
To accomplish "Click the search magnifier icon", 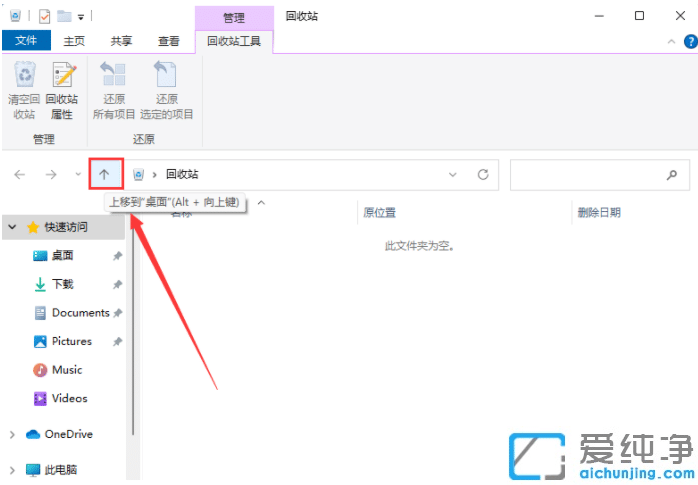I will tap(671, 174).
